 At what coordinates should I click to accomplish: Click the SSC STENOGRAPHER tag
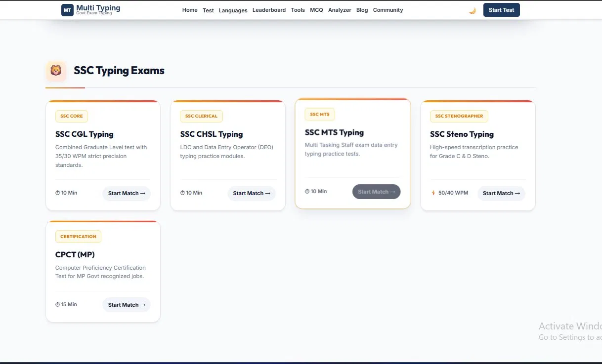pos(459,116)
